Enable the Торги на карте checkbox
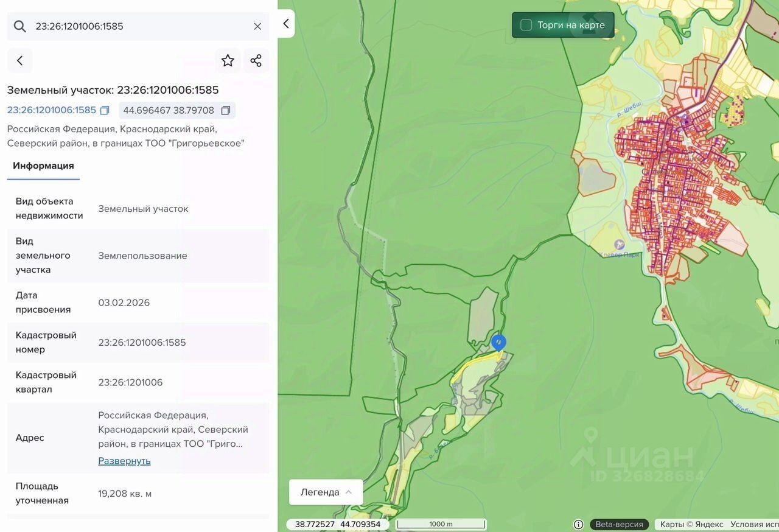779x532 pixels. click(x=526, y=25)
